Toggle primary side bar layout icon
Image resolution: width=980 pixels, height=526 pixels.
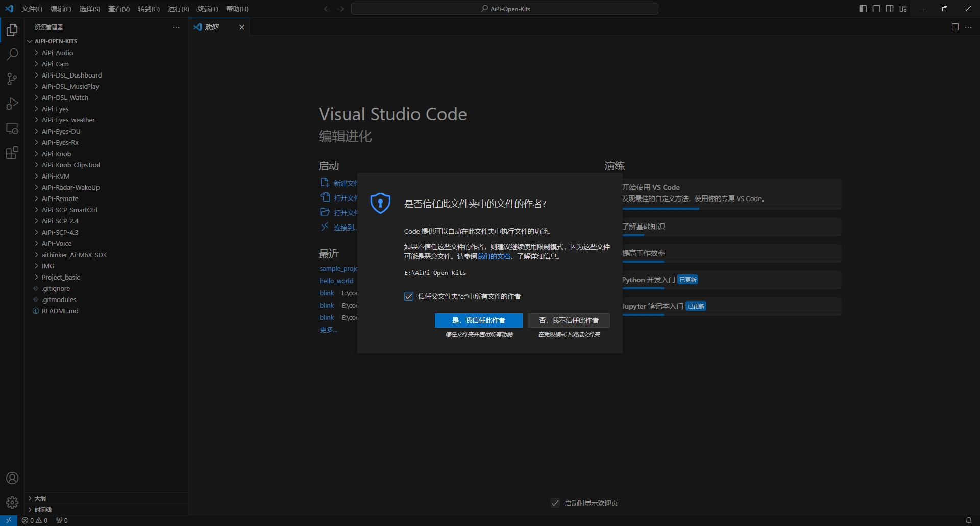pyautogui.click(x=863, y=9)
